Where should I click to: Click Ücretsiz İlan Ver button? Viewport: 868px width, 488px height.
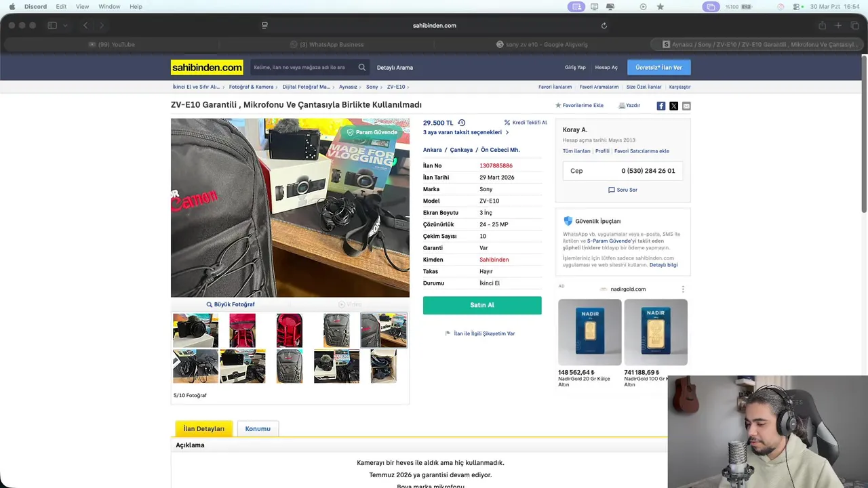(x=659, y=67)
